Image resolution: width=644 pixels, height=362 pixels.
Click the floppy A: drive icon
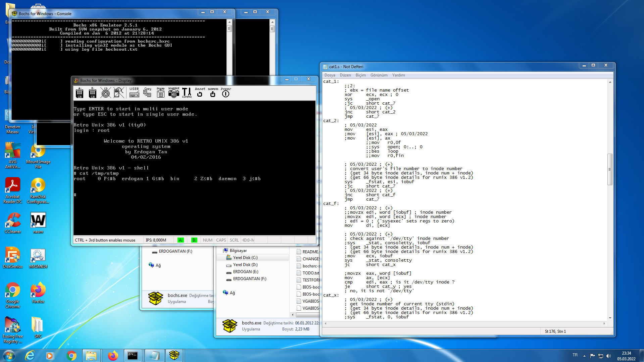tap(80, 93)
